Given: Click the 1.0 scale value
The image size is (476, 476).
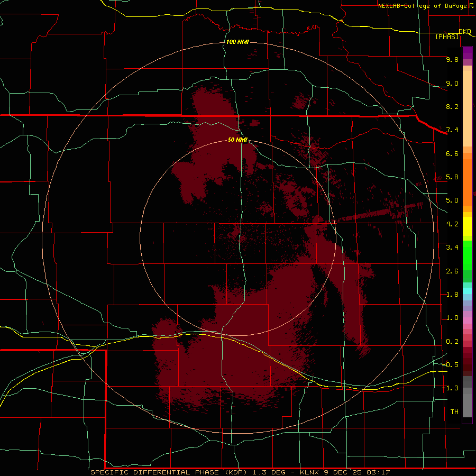Looking at the screenshot, I should click(452, 318).
